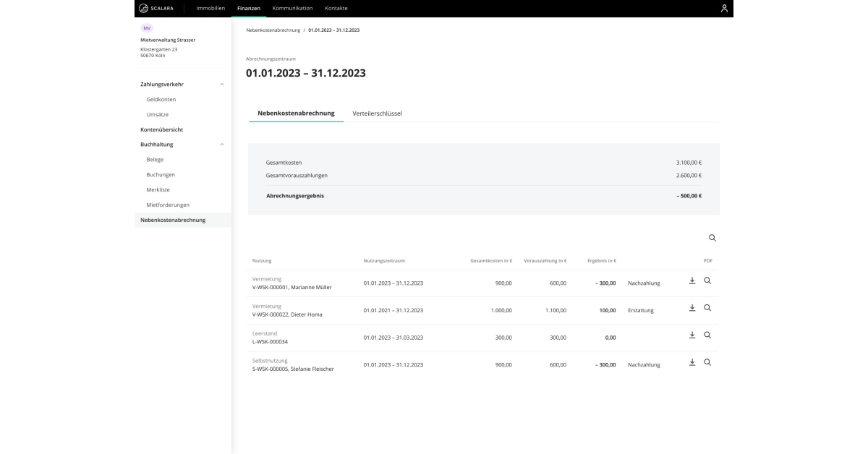
Task: Open Mietforderungen in sidebar
Action: point(168,205)
